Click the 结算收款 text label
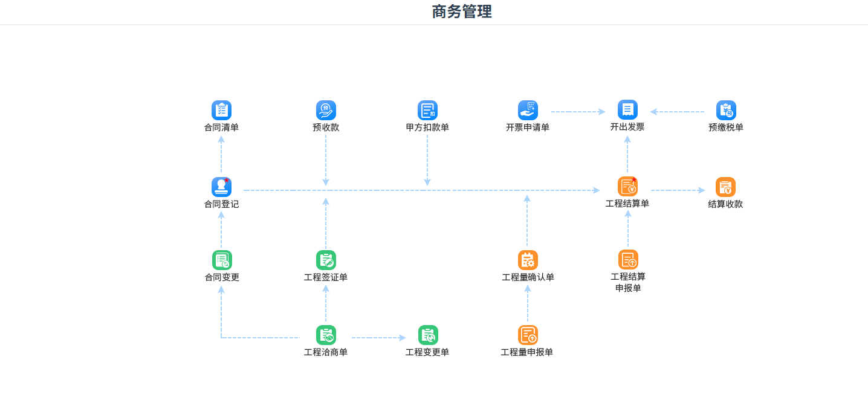Viewport: 868px width, 397px height. (x=725, y=204)
